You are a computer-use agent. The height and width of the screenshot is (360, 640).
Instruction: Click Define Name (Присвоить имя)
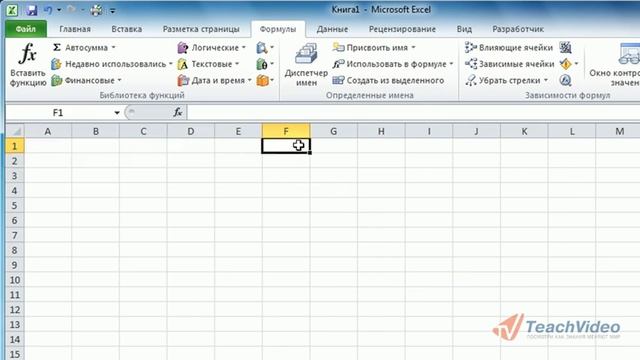click(x=373, y=48)
